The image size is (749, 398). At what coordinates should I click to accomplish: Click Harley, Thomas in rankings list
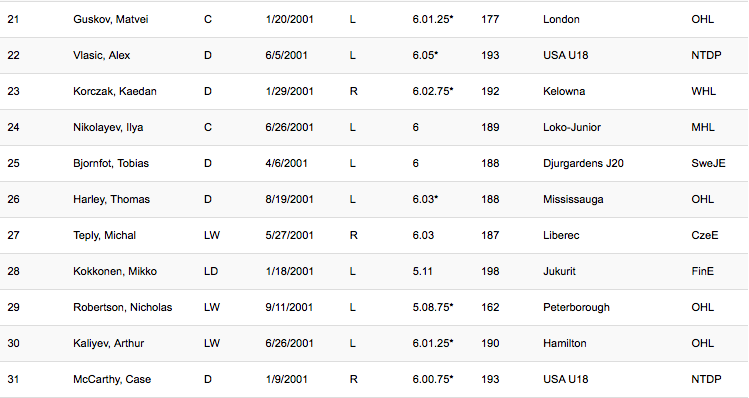pyautogui.click(x=111, y=199)
